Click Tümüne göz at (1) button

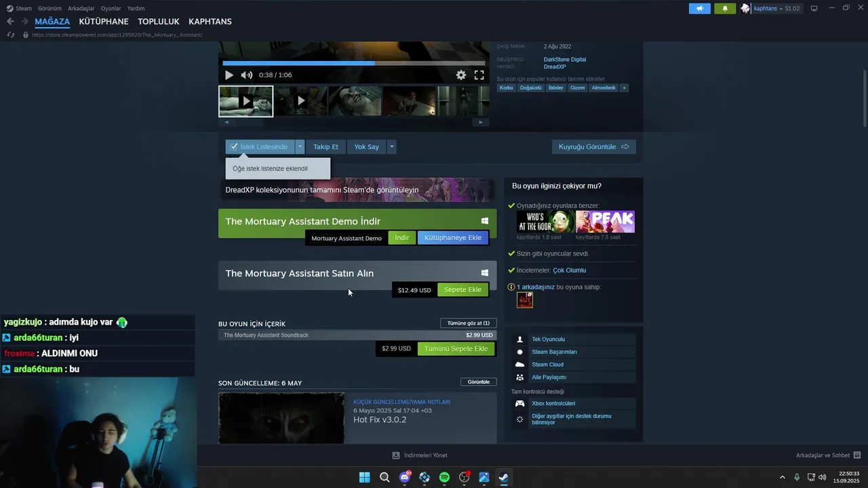pyautogui.click(x=469, y=323)
